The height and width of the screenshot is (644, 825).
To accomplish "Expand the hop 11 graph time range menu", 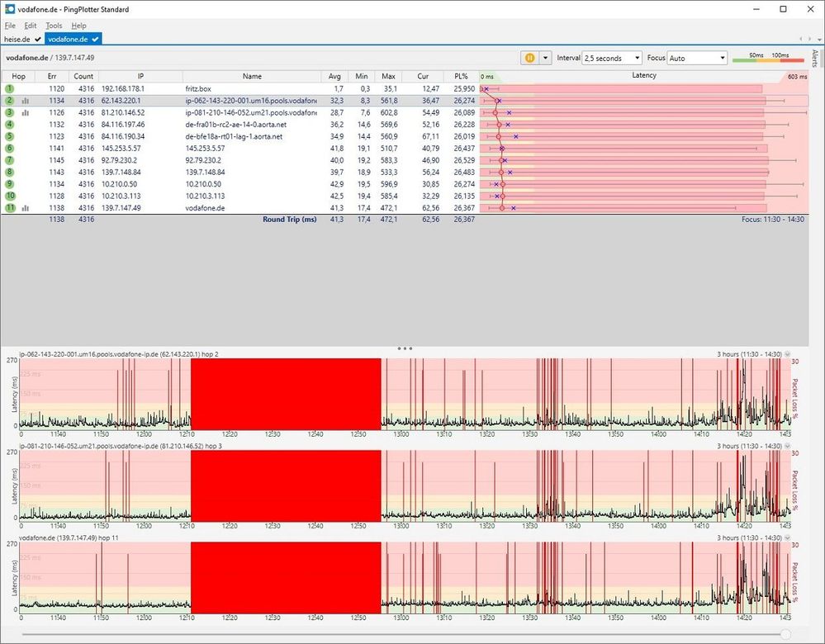I will click(788, 537).
